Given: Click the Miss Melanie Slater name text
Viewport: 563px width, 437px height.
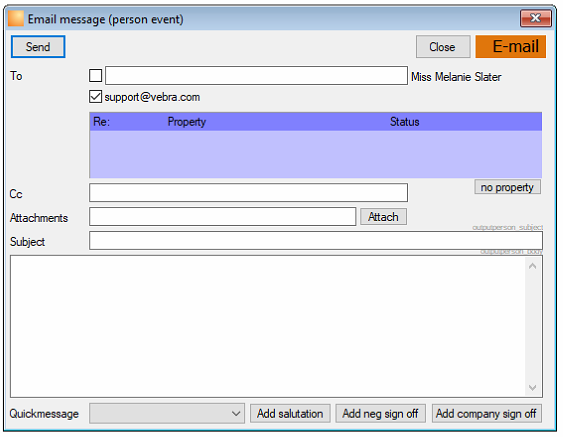Looking at the screenshot, I should 456,76.
